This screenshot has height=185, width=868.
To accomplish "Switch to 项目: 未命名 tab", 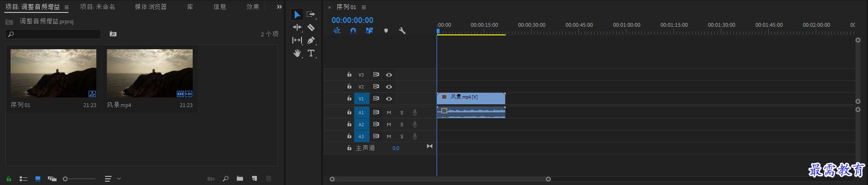I will click(98, 7).
